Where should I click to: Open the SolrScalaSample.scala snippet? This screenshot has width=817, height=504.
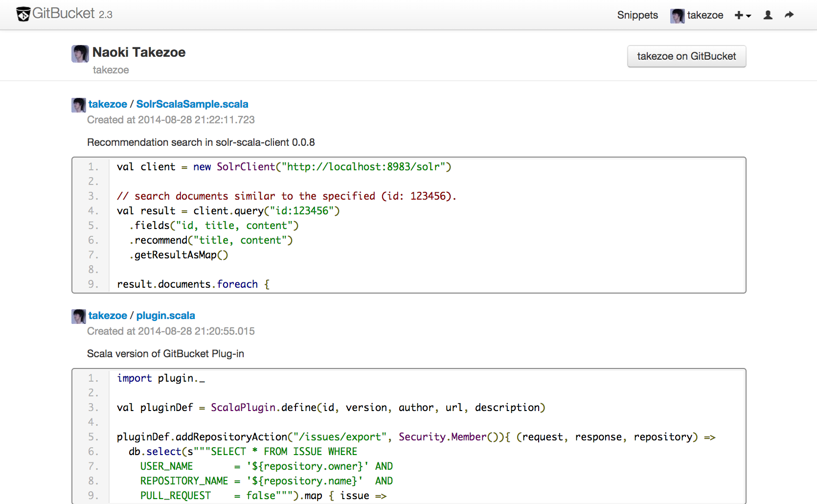click(192, 104)
